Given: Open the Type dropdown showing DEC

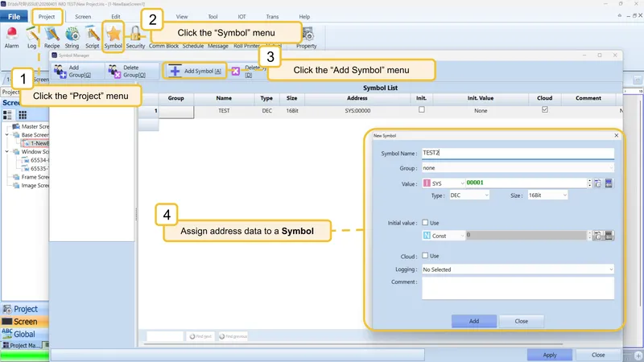Looking at the screenshot, I should click(x=469, y=195).
